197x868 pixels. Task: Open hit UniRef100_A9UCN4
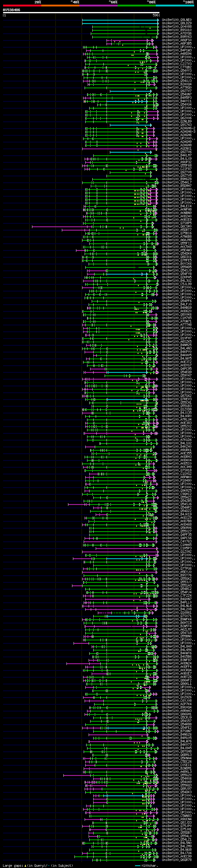(176, 819)
